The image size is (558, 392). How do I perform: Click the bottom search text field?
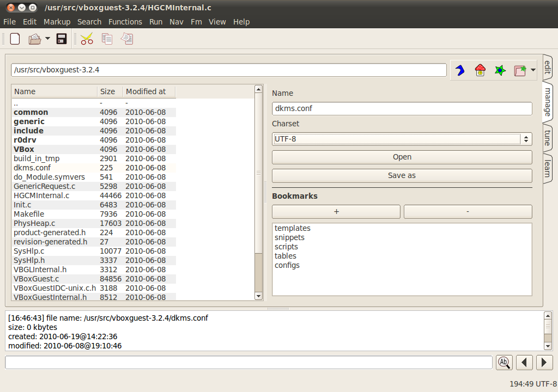(x=248, y=363)
